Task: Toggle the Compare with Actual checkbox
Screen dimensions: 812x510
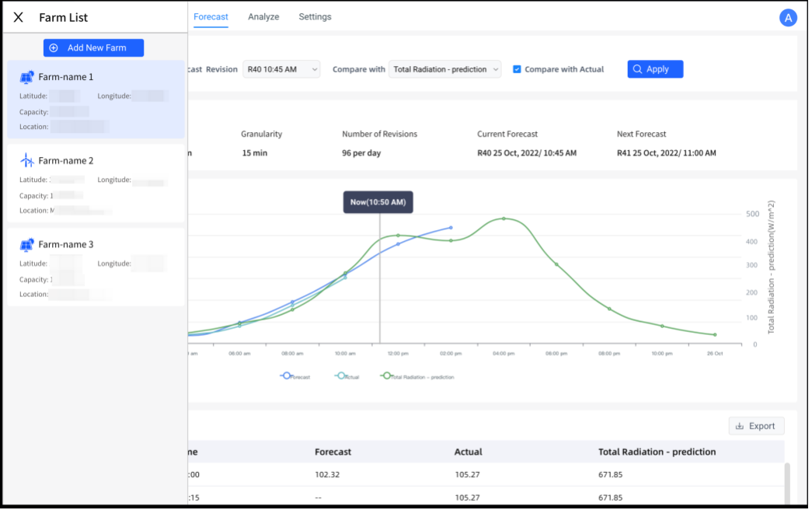Action: (x=517, y=69)
